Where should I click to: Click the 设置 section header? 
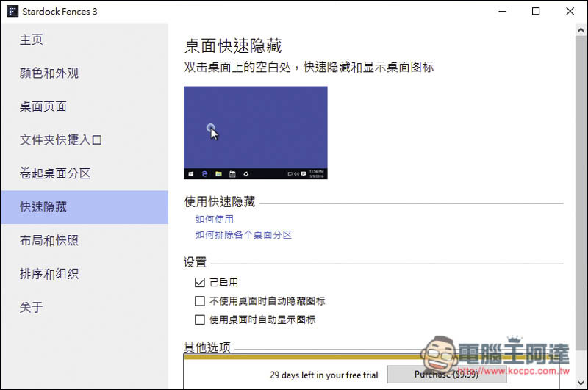click(195, 262)
